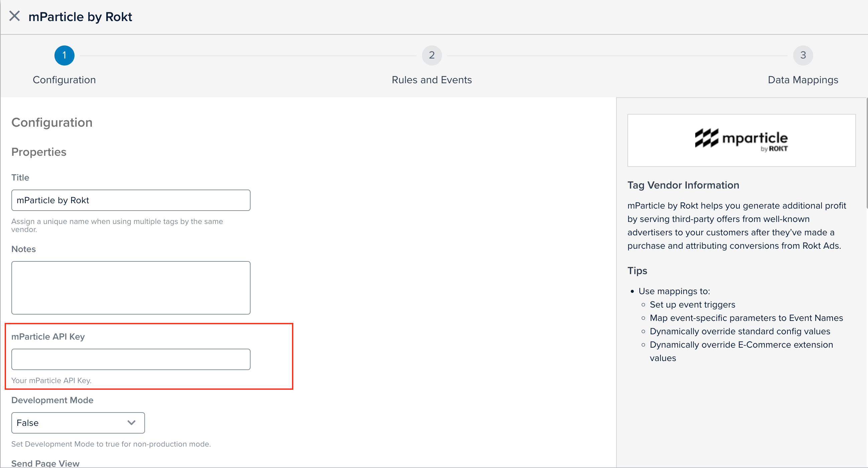Viewport: 868px width, 468px height.
Task: Click the step 2 numbered circle
Action: pyautogui.click(x=432, y=55)
